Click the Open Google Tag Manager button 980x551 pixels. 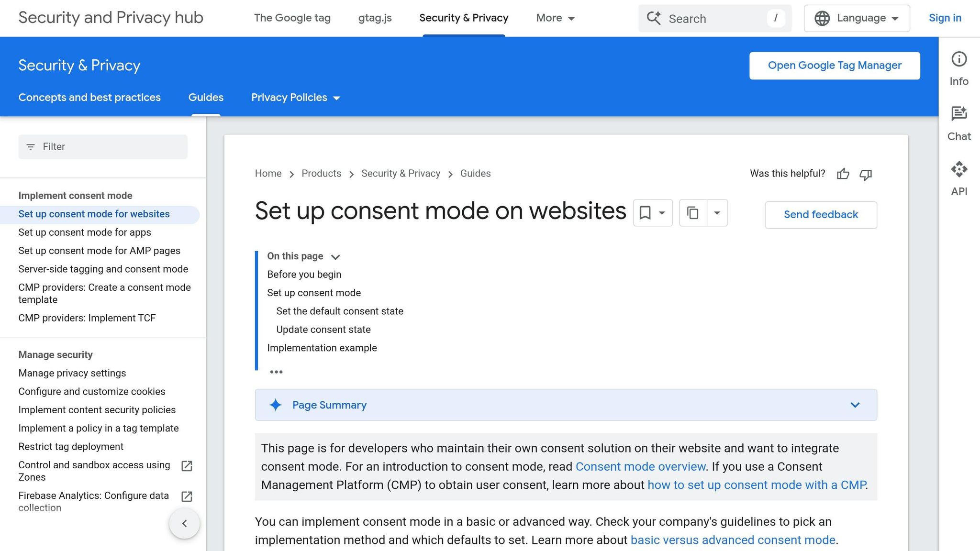point(834,65)
